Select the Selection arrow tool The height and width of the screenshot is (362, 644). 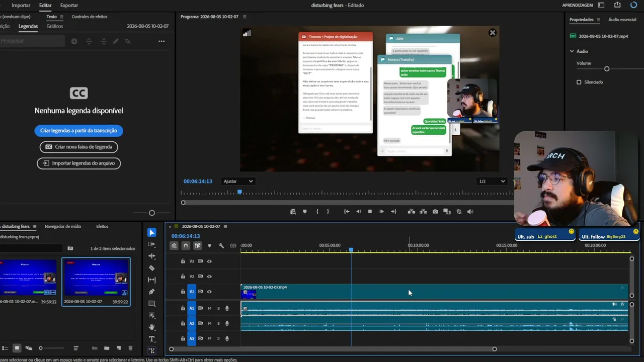[x=152, y=232]
